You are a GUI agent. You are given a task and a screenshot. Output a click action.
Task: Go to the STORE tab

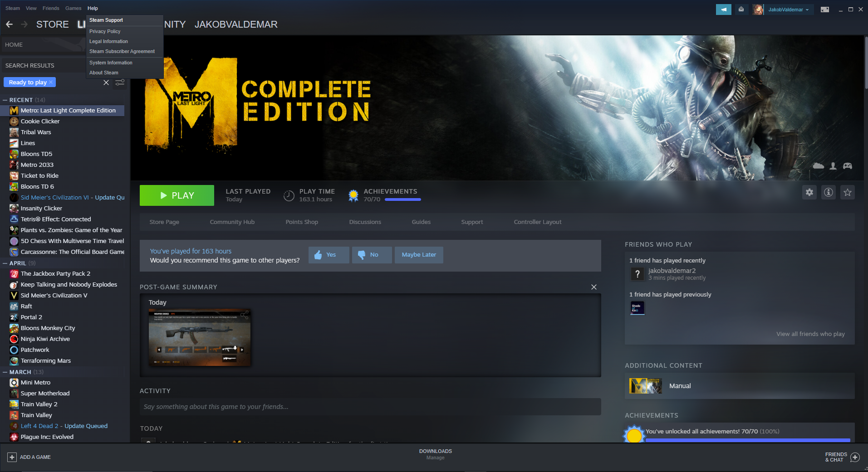tap(53, 24)
